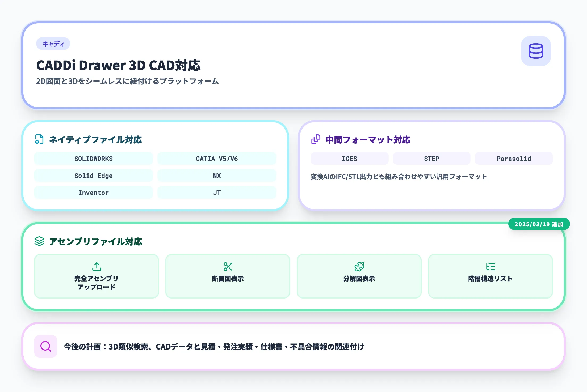Select the SOLIDWORKS format chip

coord(93,158)
